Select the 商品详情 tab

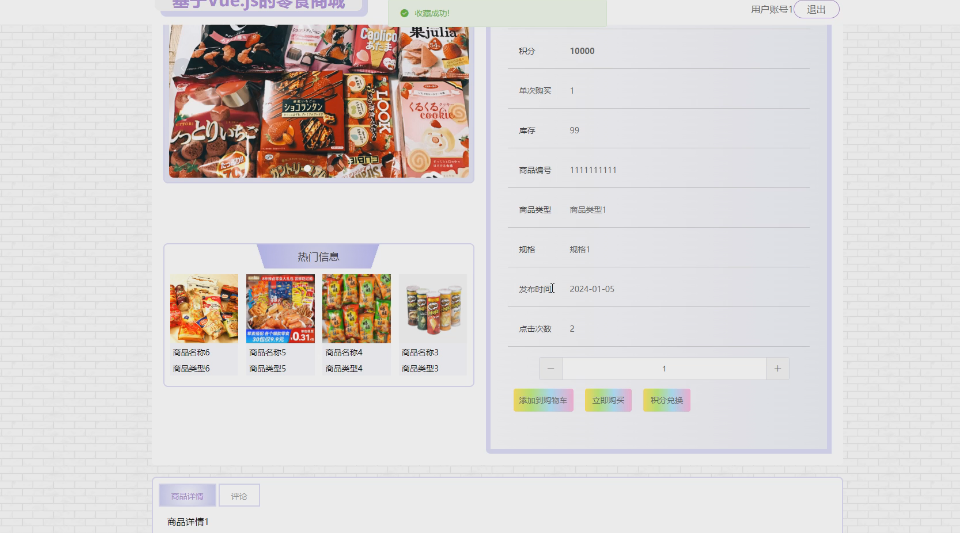[x=187, y=496]
